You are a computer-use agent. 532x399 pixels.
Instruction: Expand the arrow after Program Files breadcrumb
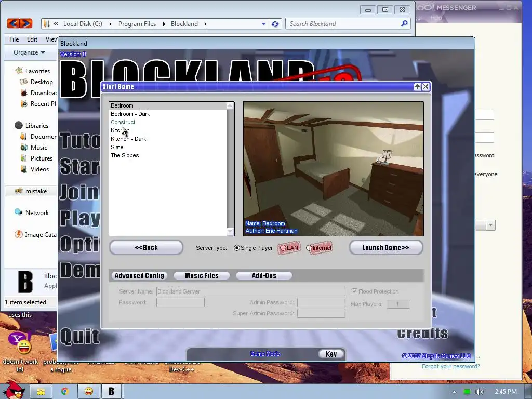coord(164,24)
